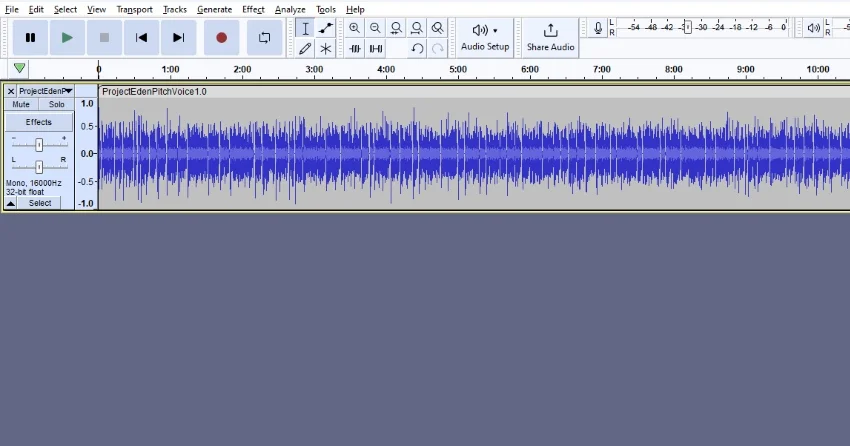Screen dimensions: 850x446
Task: Click the greyed Redo arrow
Action: point(437,48)
